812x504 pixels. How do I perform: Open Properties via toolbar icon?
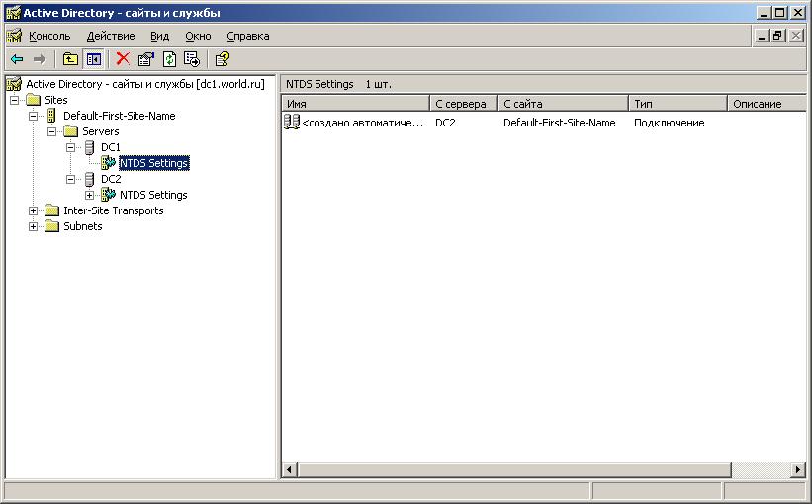tap(146, 59)
